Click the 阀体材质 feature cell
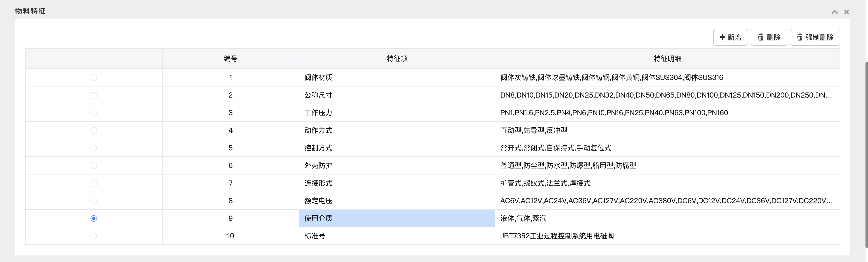 pos(397,77)
